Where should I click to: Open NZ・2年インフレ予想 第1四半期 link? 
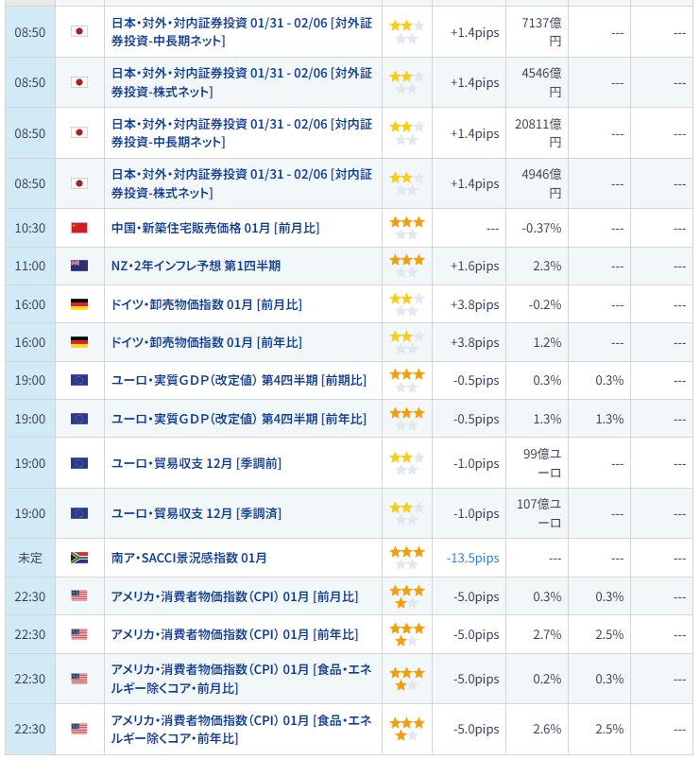196,267
